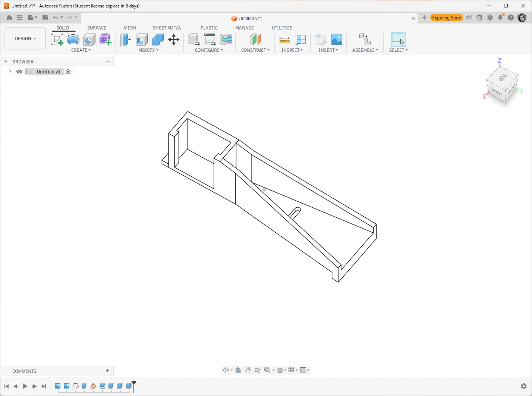
Task: Open the DESIGN workspace dropdown
Action: click(x=25, y=39)
